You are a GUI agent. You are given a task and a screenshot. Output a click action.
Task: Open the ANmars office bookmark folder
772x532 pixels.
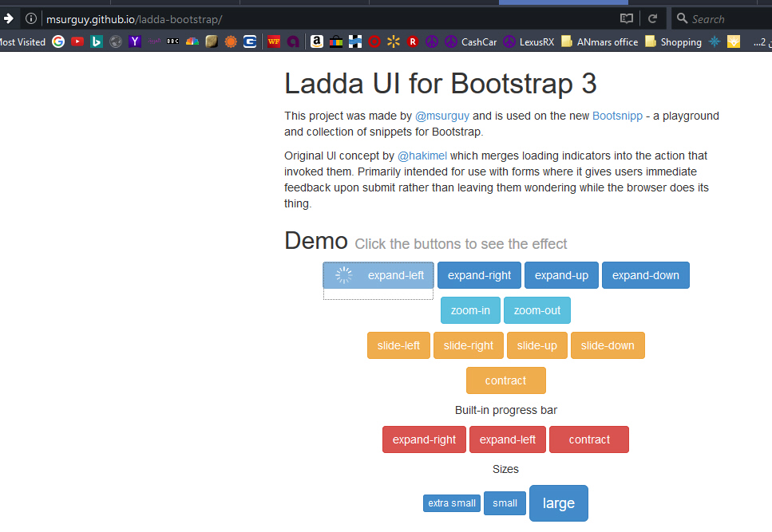coord(600,41)
